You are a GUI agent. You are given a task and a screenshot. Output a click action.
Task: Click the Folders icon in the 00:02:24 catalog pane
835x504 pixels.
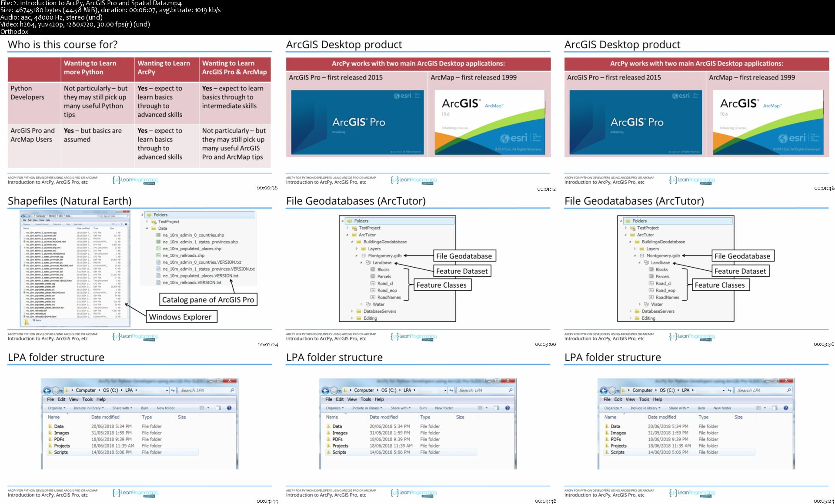tap(149, 215)
